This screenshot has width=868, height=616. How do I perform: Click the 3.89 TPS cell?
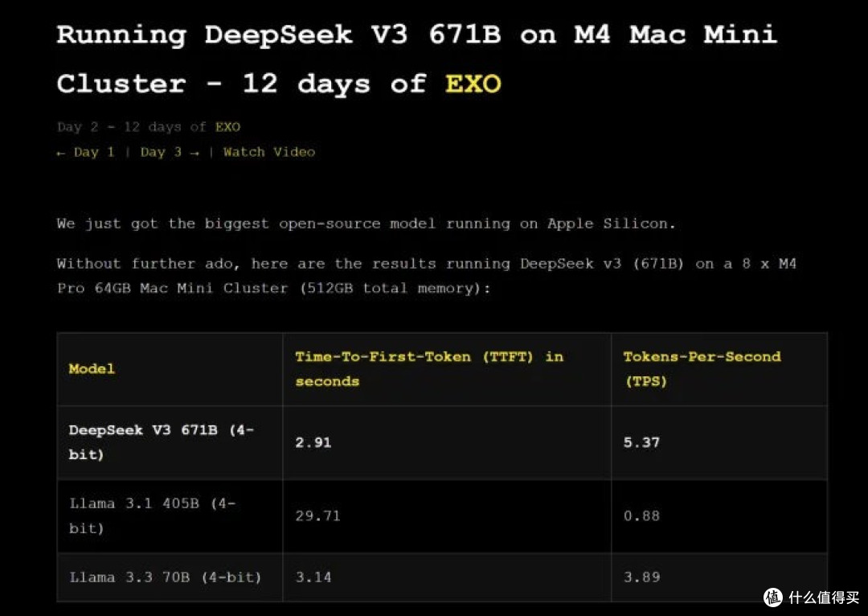click(x=641, y=577)
